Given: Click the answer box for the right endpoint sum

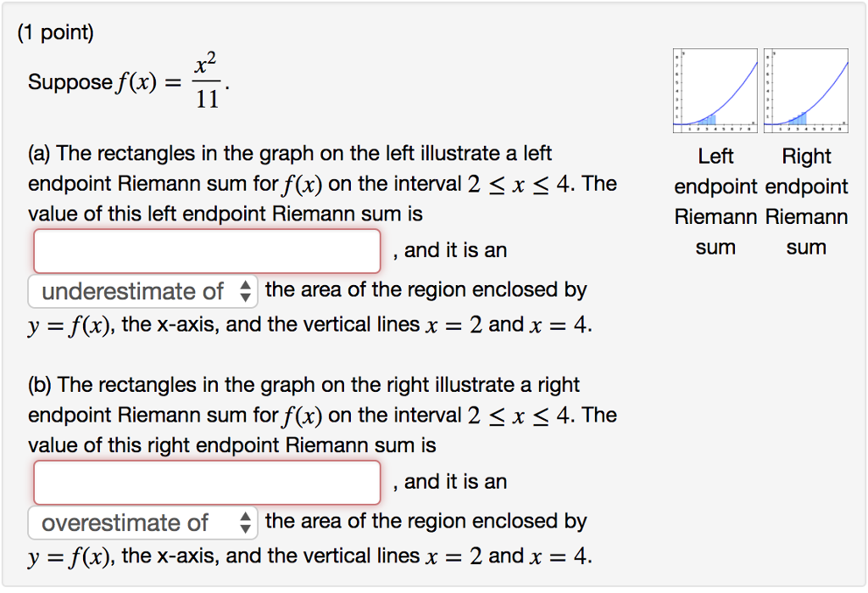Looking at the screenshot, I should pos(206,482).
